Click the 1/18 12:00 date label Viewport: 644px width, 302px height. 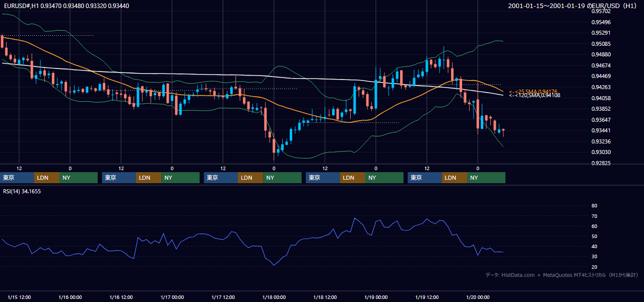coord(326,297)
